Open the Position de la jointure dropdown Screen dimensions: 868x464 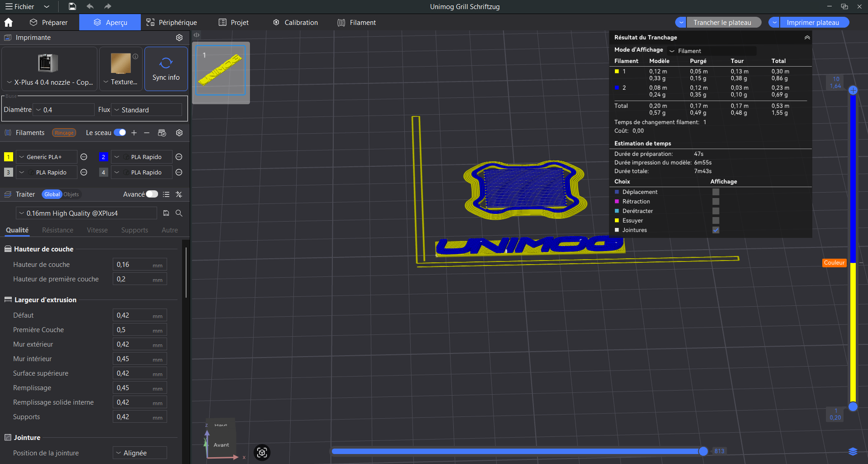point(139,453)
